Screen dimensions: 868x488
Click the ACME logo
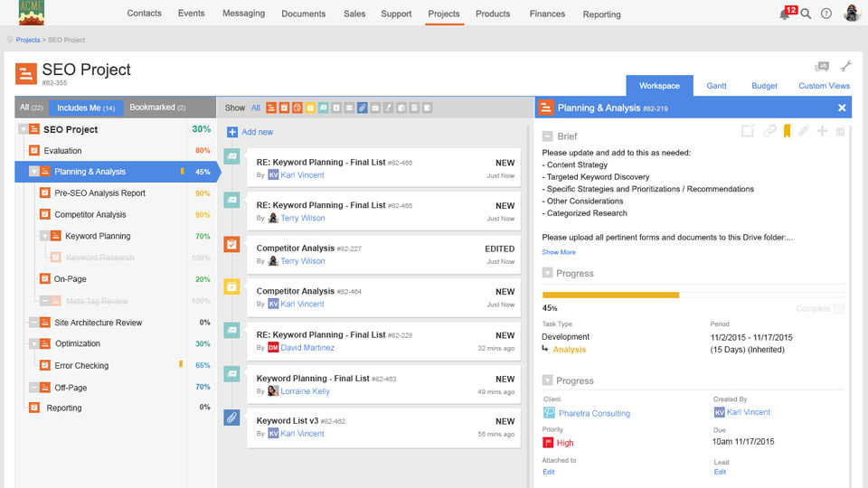pyautogui.click(x=32, y=12)
